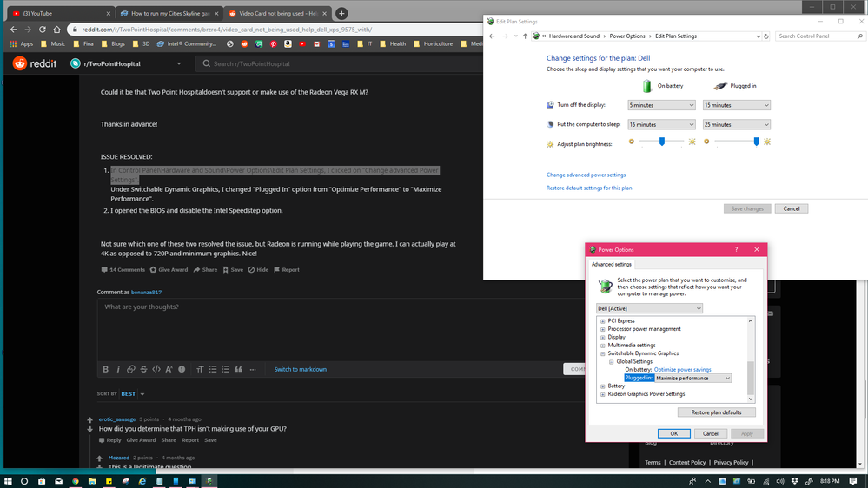Expand Radeon Graphics Power Settings node

tap(603, 394)
